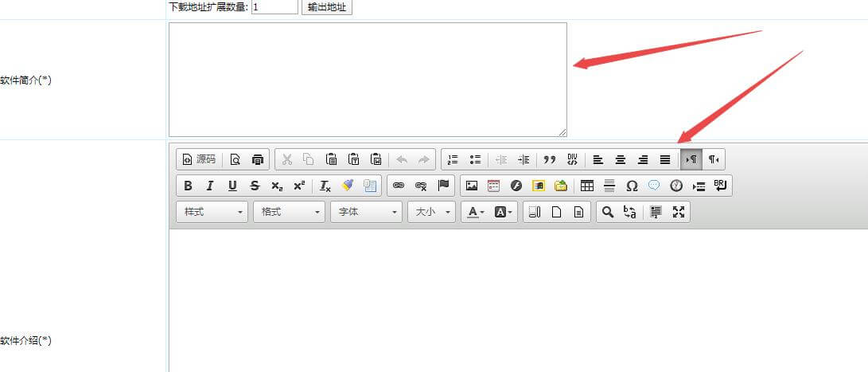Click the blank New Page icon

pyautogui.click(x=556, y=212)
